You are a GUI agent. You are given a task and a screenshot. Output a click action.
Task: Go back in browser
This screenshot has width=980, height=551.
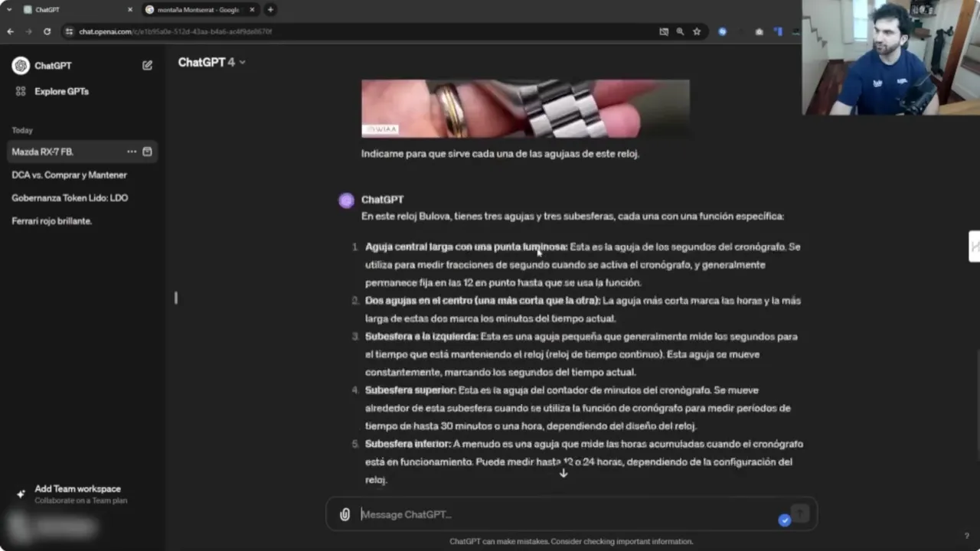pos(10,31)
